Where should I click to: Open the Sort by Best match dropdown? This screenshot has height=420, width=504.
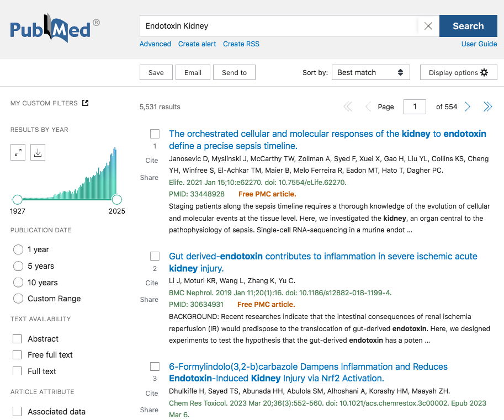[370, 73]
